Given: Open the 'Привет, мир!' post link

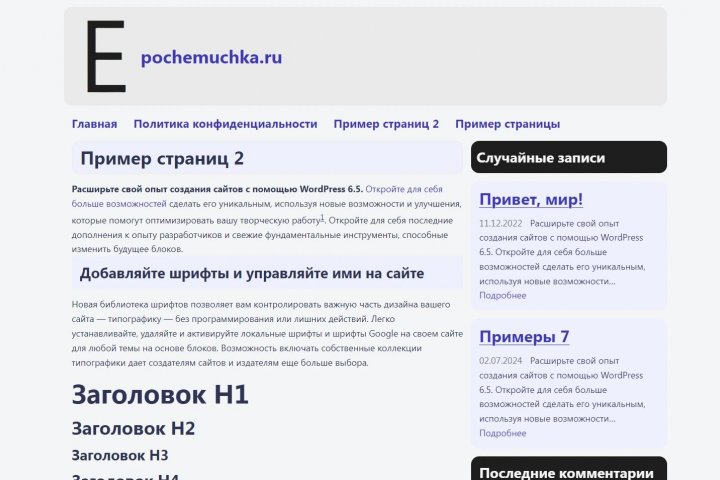Looking at the screenshot, I should 531,199.
